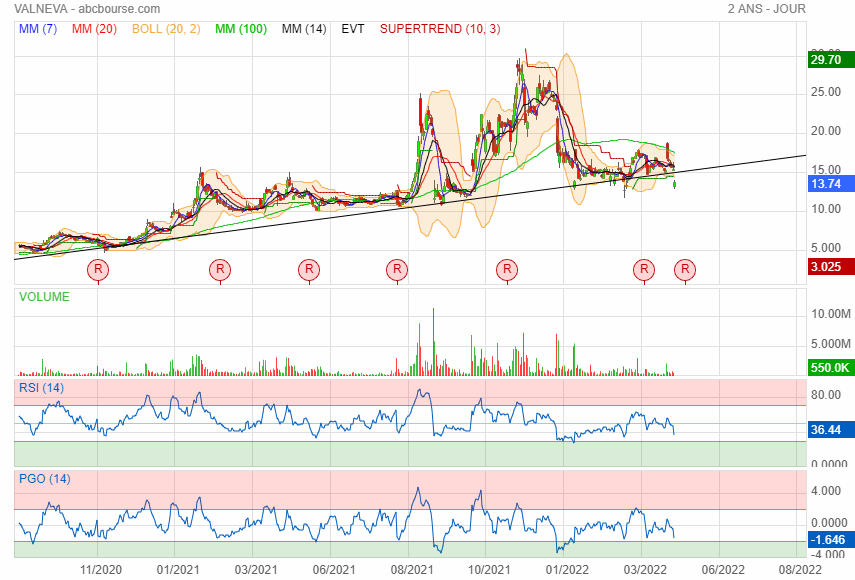Click the 06/2021 date label

point(334,570)
